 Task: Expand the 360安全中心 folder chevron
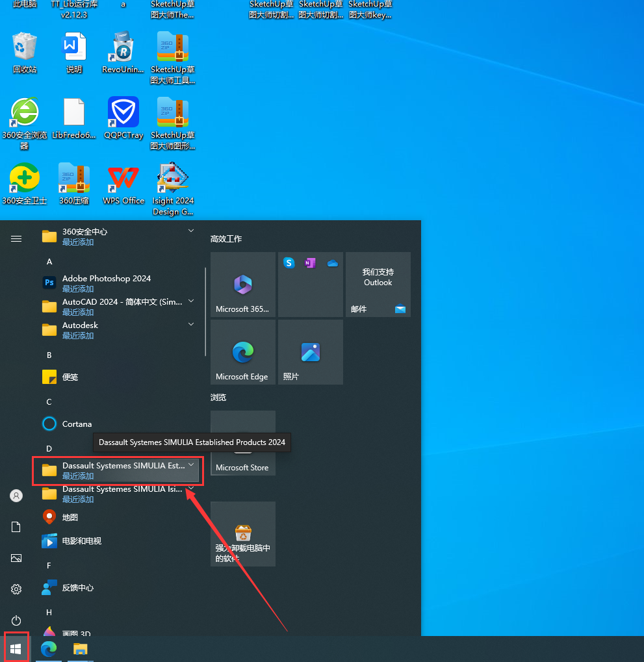coord(191,231)
